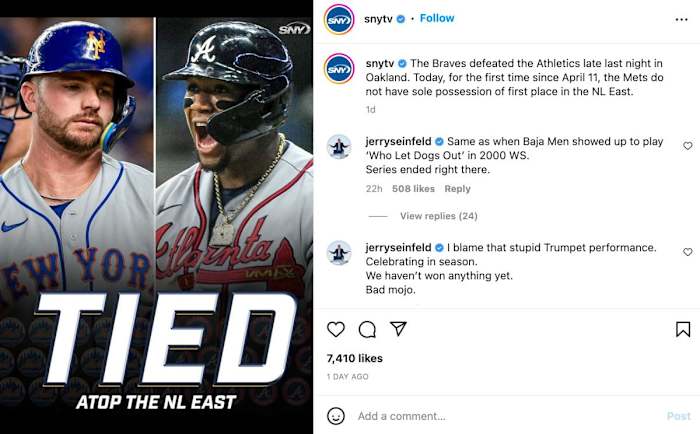This screenshot has height=434, width=700.
Task: Like Jerry Seinfeld's Trumpet performance comment
Action: point(687,252)
